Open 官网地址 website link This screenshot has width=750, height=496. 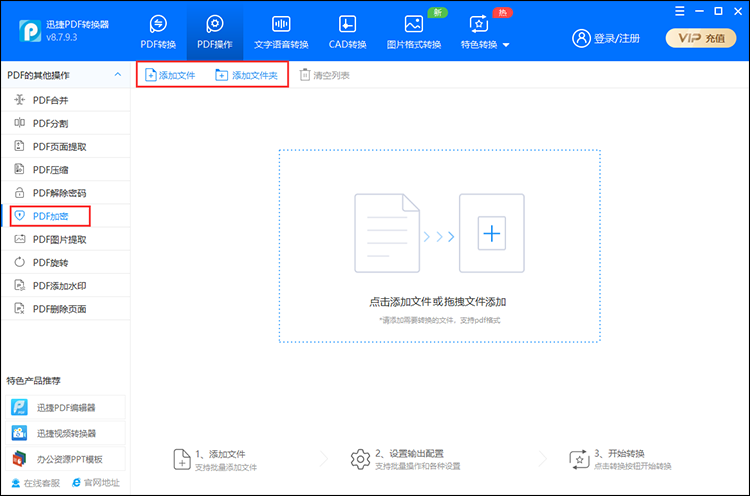[96, 483]
